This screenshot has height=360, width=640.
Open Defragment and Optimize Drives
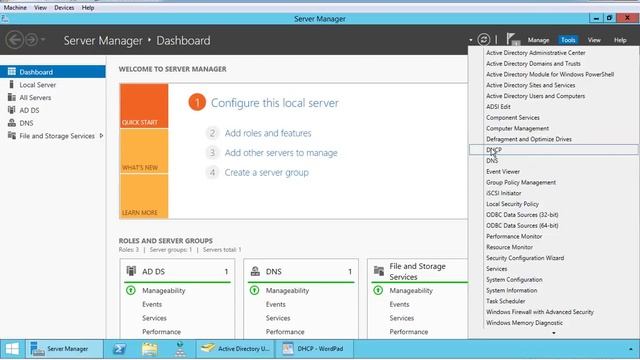point(529,139)
